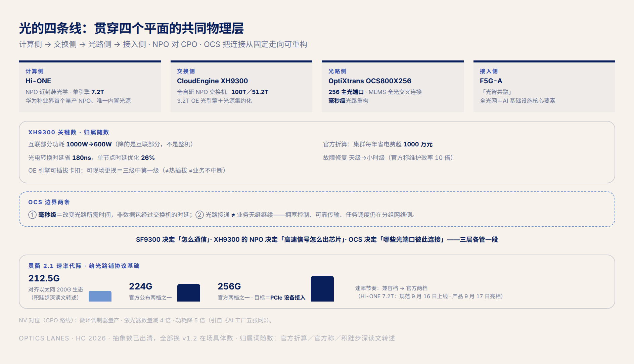Screen dimensions: 634x364
Task: Click the OPTICS LANES · HC 2026 footer
Action: [207, 338]
